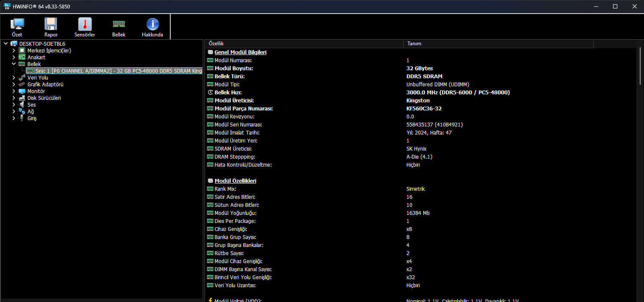The height and width of the screenshot is (302, 644).
Task: Select Disk Sürücüleri in the tree
Action: (x=44, y=98)
